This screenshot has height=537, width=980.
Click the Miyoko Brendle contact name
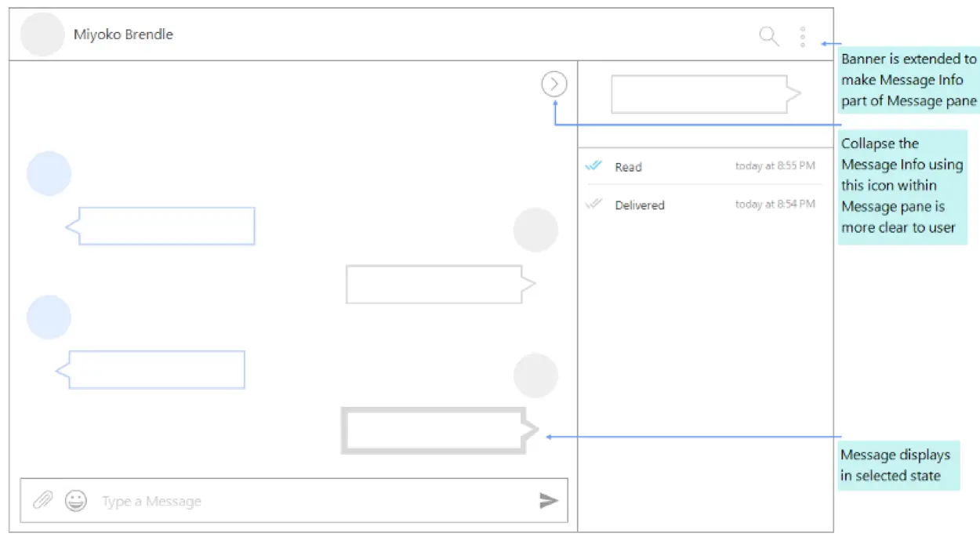click(x=123, y=34)
